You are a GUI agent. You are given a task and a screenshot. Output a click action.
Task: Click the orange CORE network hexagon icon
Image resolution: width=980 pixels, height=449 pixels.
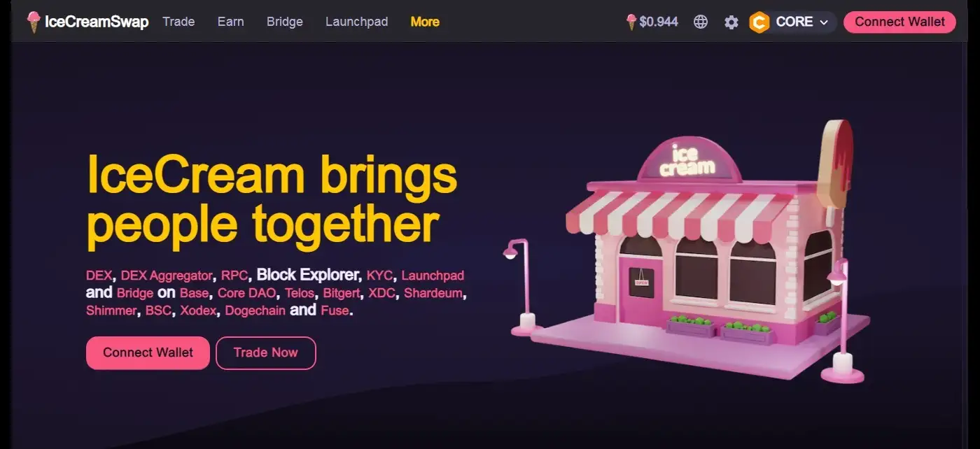(759, 22)
